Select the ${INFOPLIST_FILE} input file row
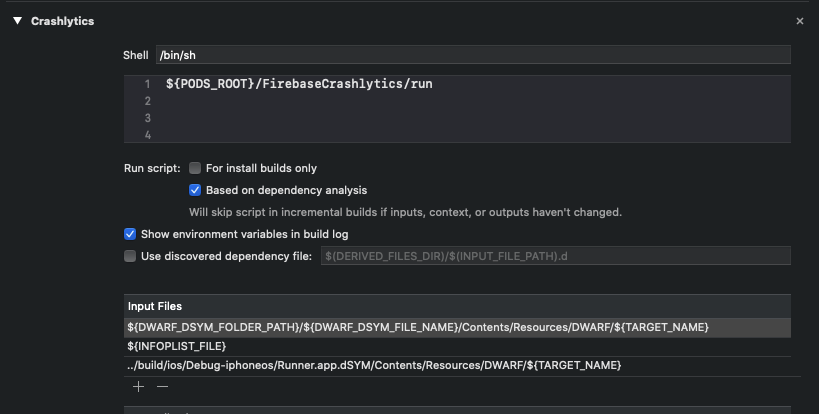The image size is (819, 414). coord(457,346)
